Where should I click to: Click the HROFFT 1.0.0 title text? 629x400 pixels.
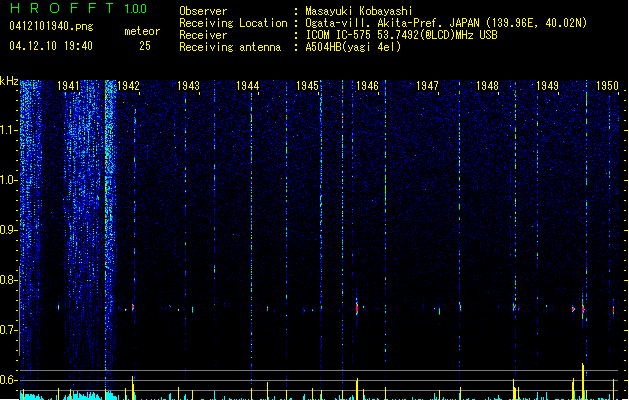tap(79, 8)
